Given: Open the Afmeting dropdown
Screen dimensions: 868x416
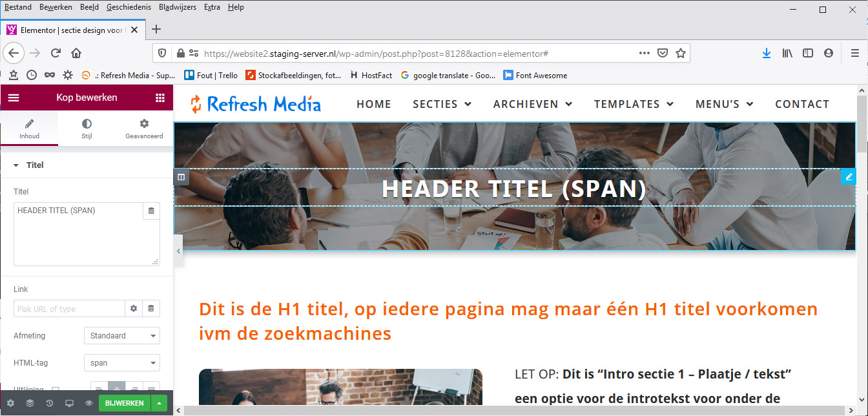Looking at the screenshot, I should (121, 336).
